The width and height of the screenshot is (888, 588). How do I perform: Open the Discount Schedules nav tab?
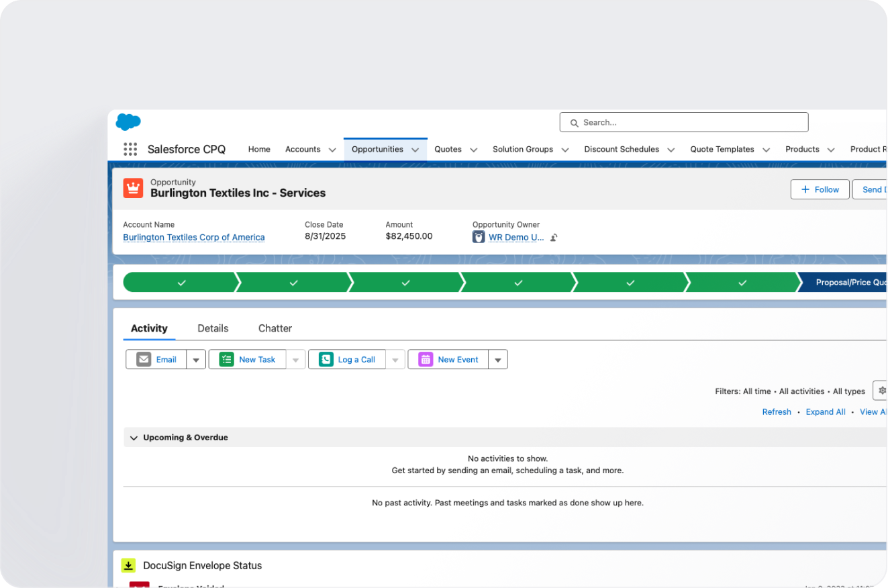[x=622, y=150]
